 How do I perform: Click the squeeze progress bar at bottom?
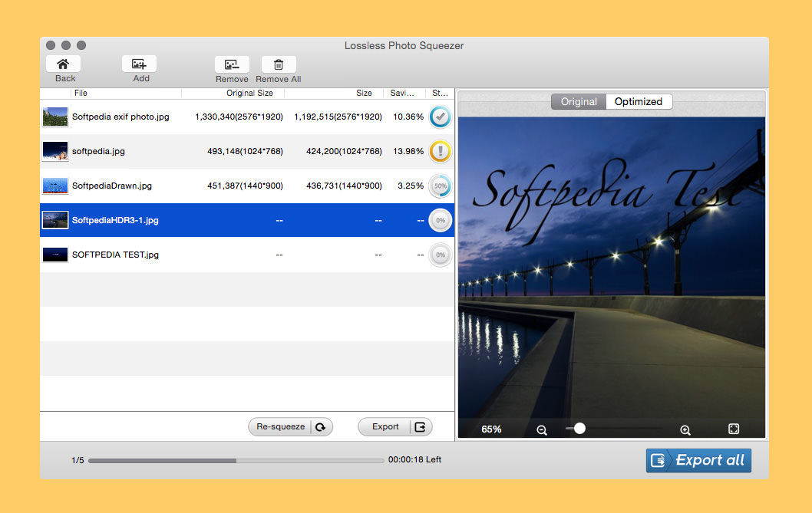(x=236, y=460)
